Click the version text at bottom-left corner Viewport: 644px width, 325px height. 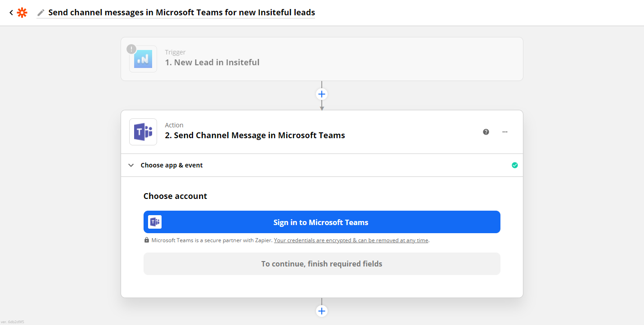point(13,322)
